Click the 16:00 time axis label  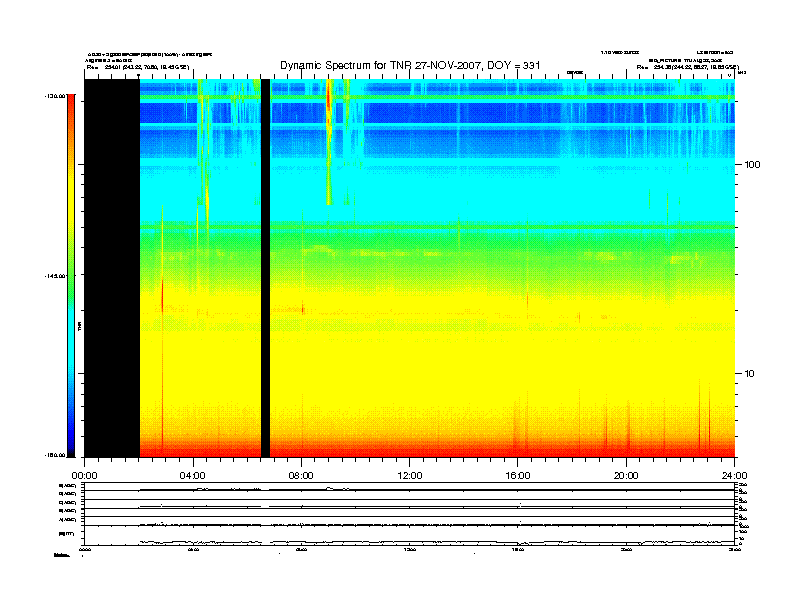point(518,476)
